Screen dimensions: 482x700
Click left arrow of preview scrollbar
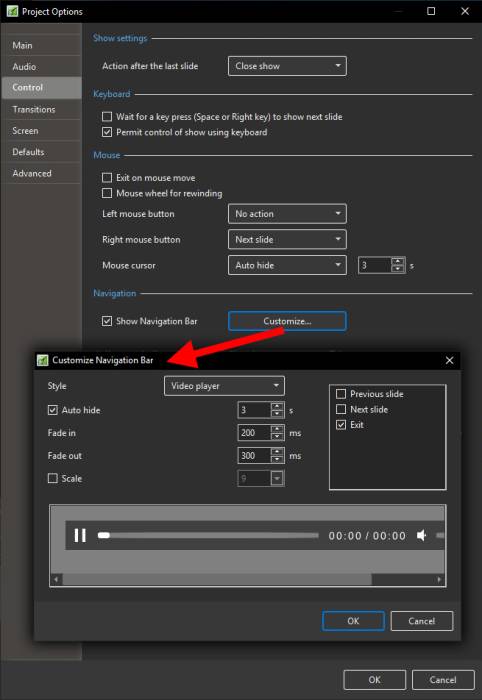pos(56,579)
